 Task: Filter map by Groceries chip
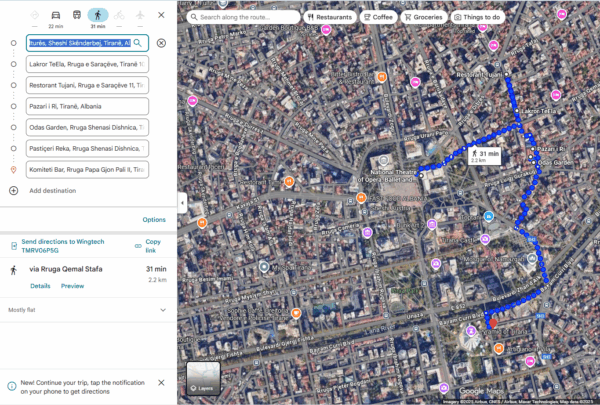(x=424, y=17)
